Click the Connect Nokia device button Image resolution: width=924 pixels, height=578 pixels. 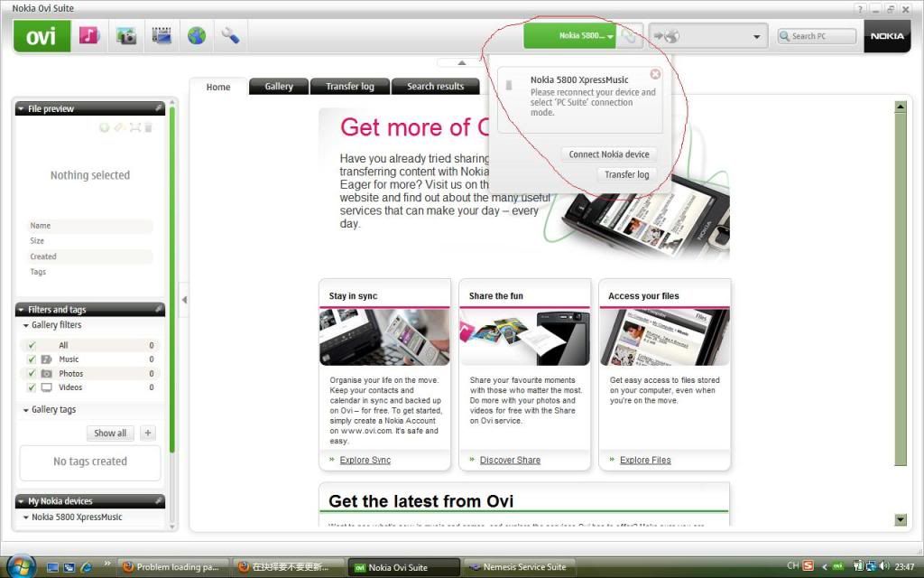tap(608, 154)
